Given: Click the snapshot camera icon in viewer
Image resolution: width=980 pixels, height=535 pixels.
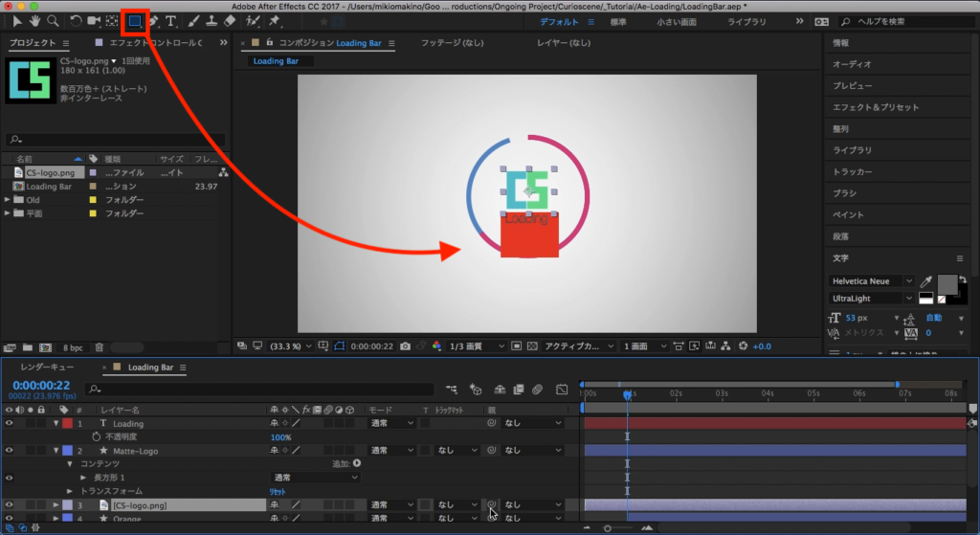Looking at the screenshot, I should tap(406, 346).
